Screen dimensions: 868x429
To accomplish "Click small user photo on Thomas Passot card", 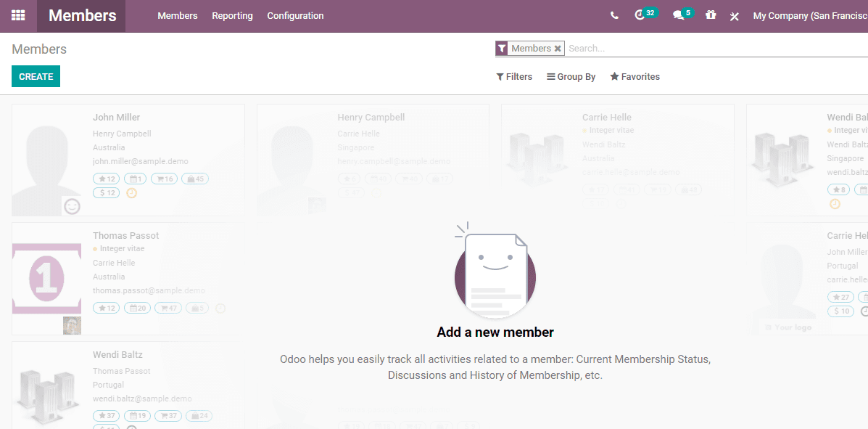I will (72, 325).
